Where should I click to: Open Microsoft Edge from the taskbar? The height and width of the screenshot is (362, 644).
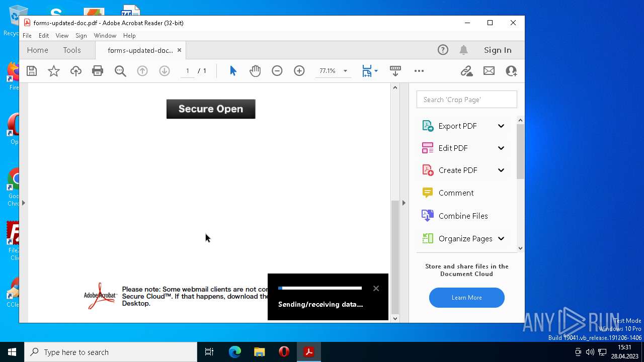pyautogui.click(x=235, y=352)
